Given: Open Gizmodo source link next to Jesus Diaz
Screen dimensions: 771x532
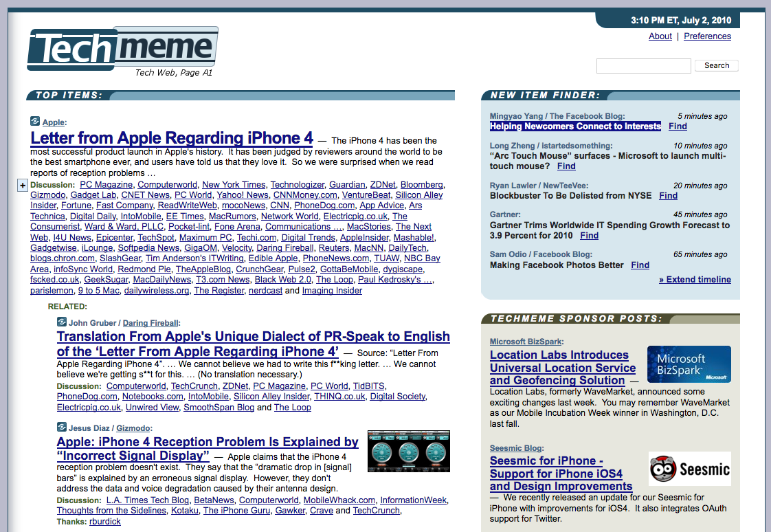Looking at the screenshot, I should (133, 428).
